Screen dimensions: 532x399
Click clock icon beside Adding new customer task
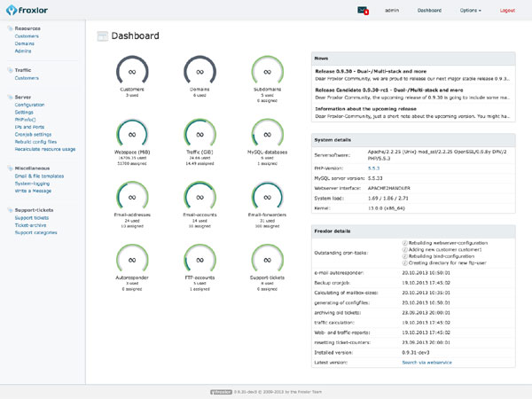405,249
